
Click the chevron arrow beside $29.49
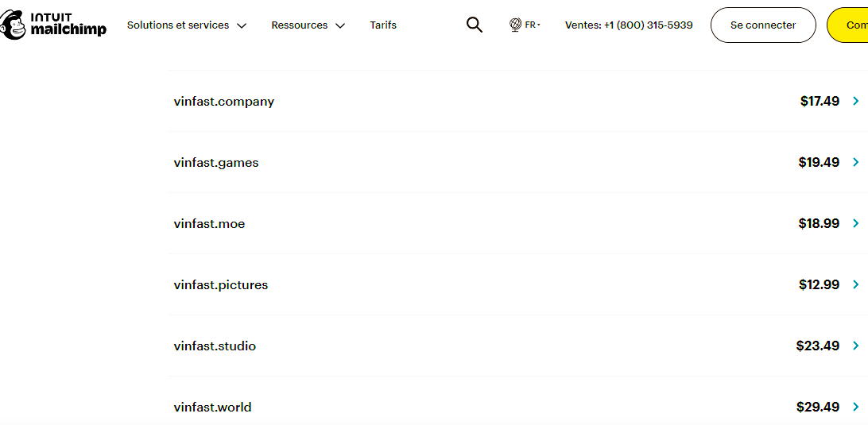[856, 407]
